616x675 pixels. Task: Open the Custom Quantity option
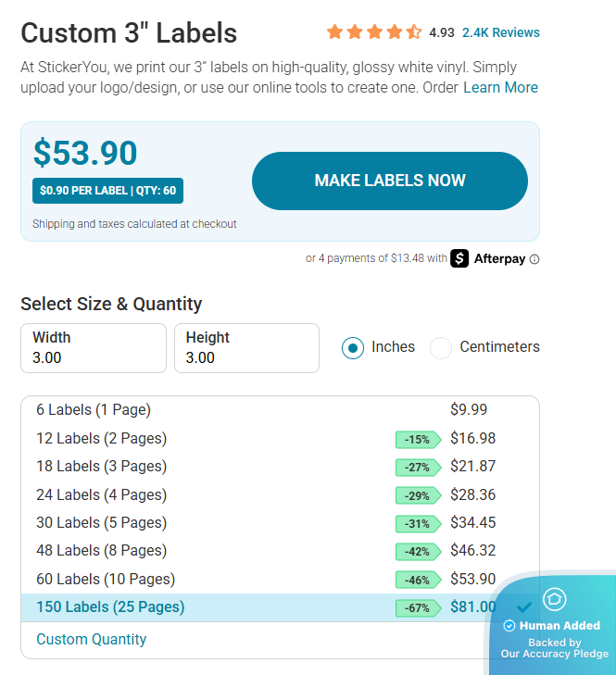click(91, 639)
